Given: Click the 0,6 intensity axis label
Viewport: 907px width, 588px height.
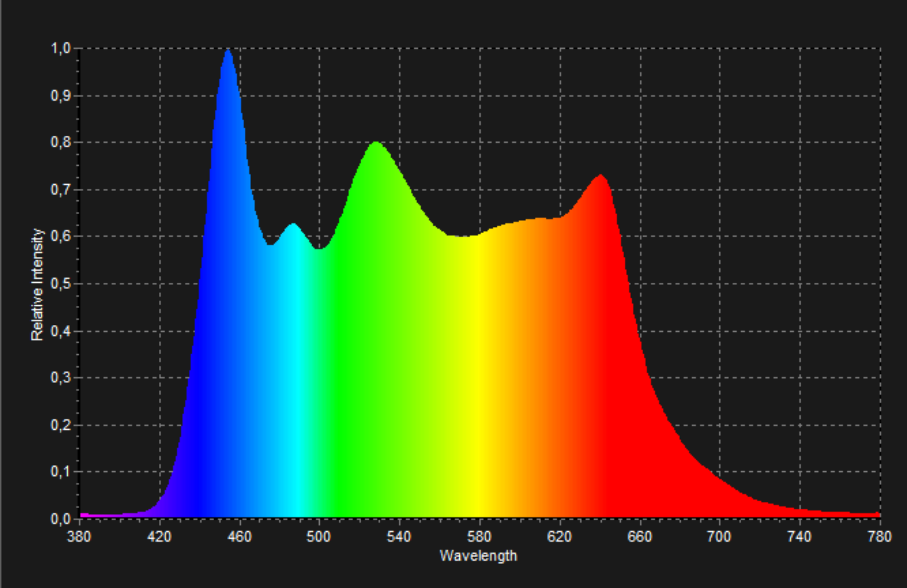Looking at the screenshot, I should (x=61, y=237).
